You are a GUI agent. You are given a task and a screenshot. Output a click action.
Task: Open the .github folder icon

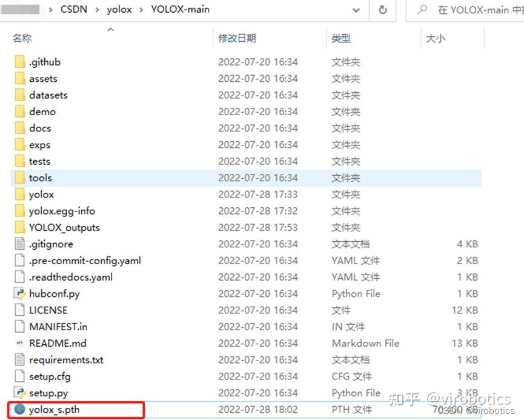click(x=19, y=61)
